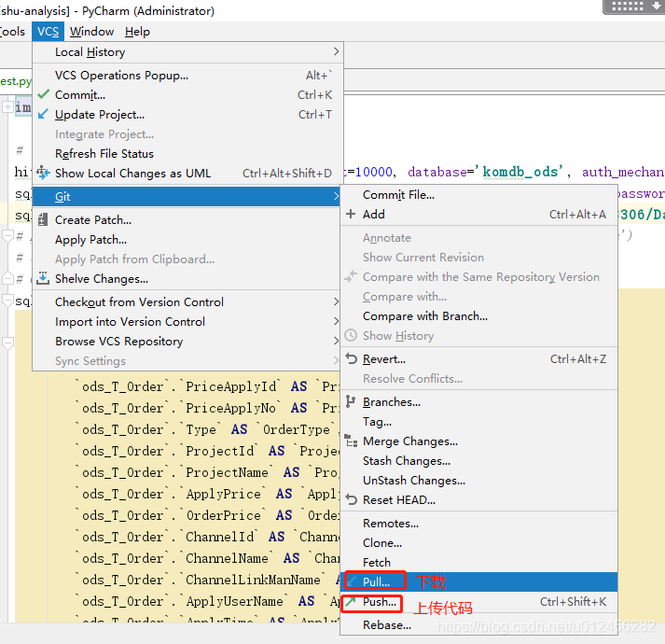Image resolution: width=665 pixels, height=644 pixels.
Task: Open the VCS menu in the menu bar
Action: (x=48, y=32)
